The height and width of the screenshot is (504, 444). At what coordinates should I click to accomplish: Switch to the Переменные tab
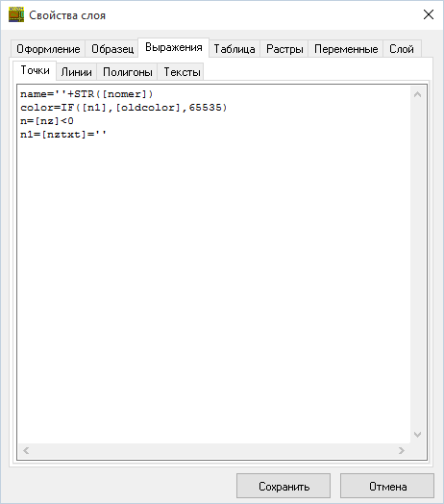point(346,49)
